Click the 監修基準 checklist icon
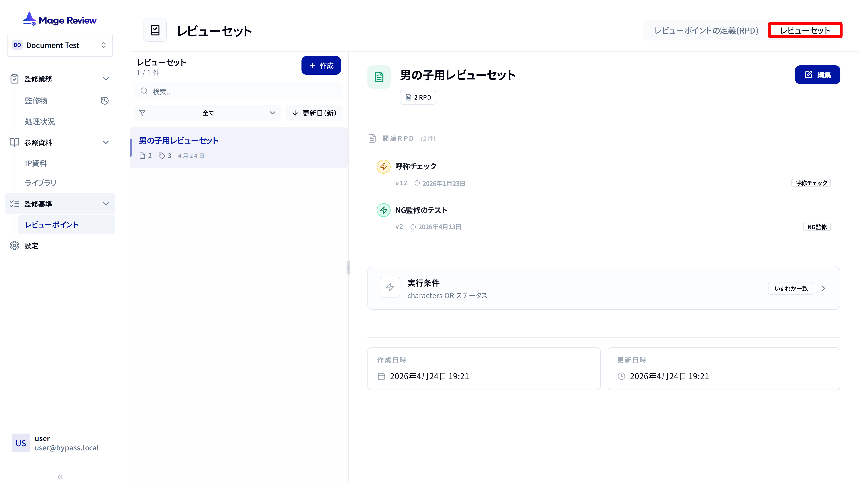This screenshot has height=492, width=868. [x=14, y=204]
